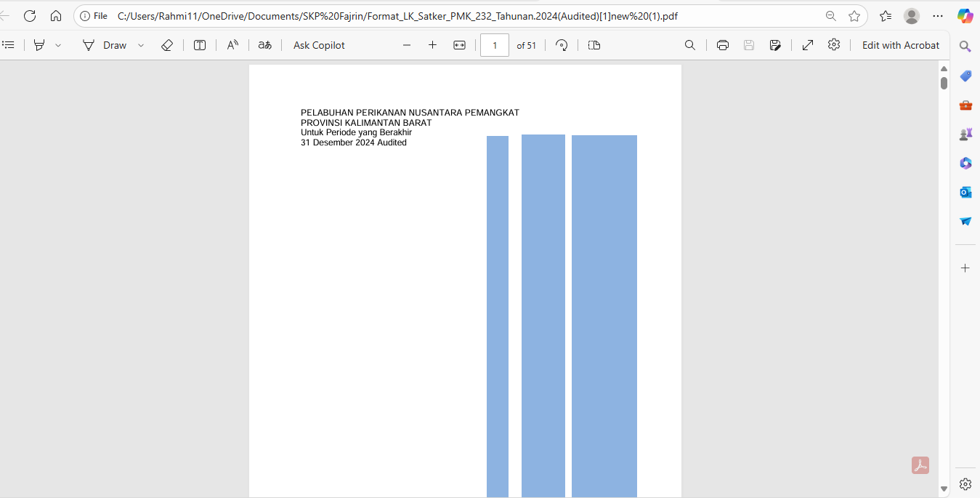This screenshot has width=980, height=498.
Task: Start Read aloud
Action: pyautogui.click(x=232, y=45)
